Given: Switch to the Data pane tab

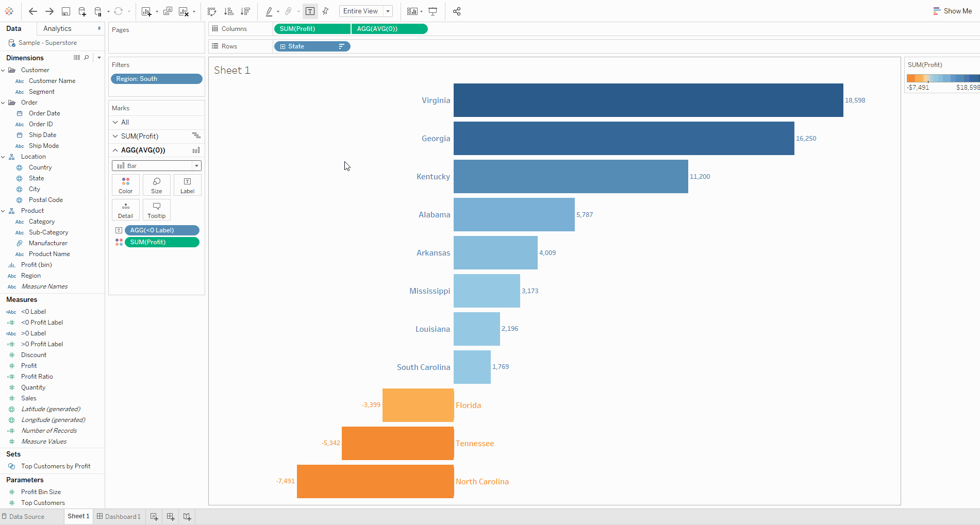Looking at the screenshot, I should point(14,29).
